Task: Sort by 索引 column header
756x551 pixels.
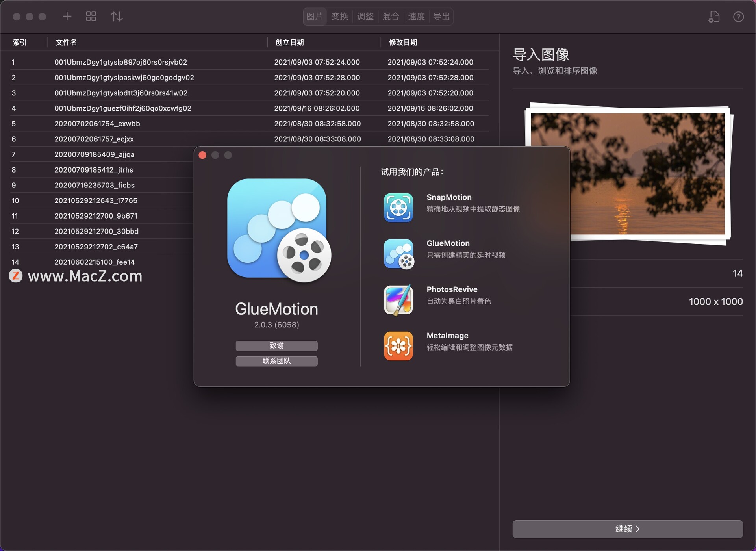Action: (20, 42)
